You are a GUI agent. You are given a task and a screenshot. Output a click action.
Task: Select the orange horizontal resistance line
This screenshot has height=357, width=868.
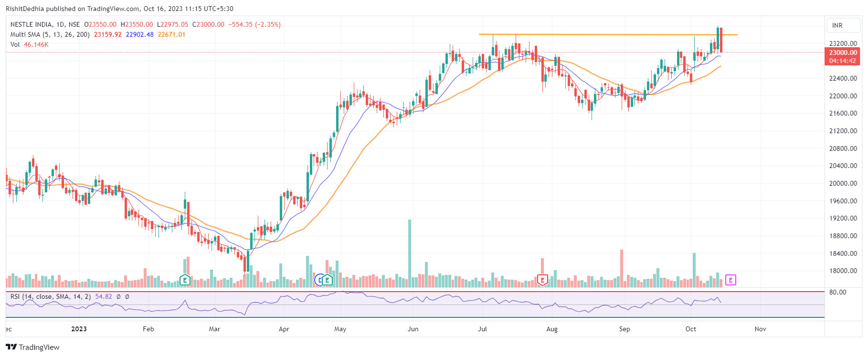click(597, 34)
